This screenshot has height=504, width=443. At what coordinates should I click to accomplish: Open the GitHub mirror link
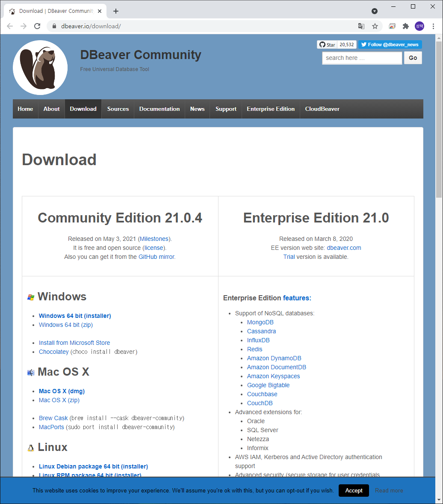157,257
